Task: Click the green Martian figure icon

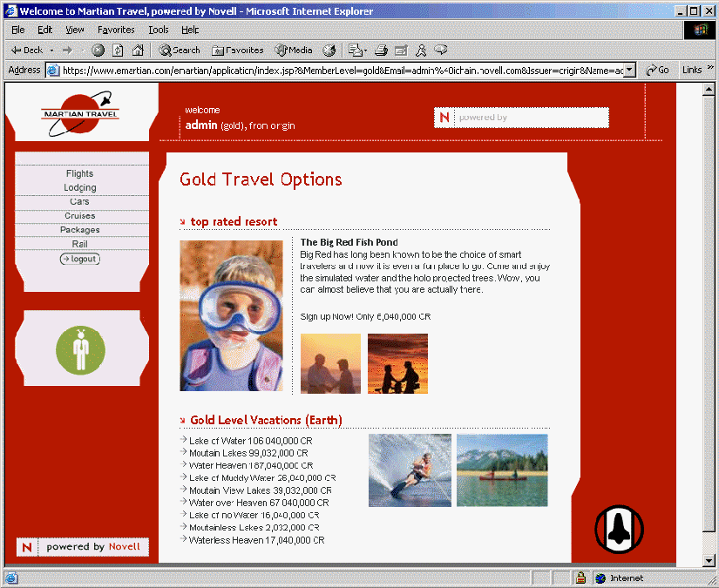Action: pyautogui.click(x=81, y=350)
